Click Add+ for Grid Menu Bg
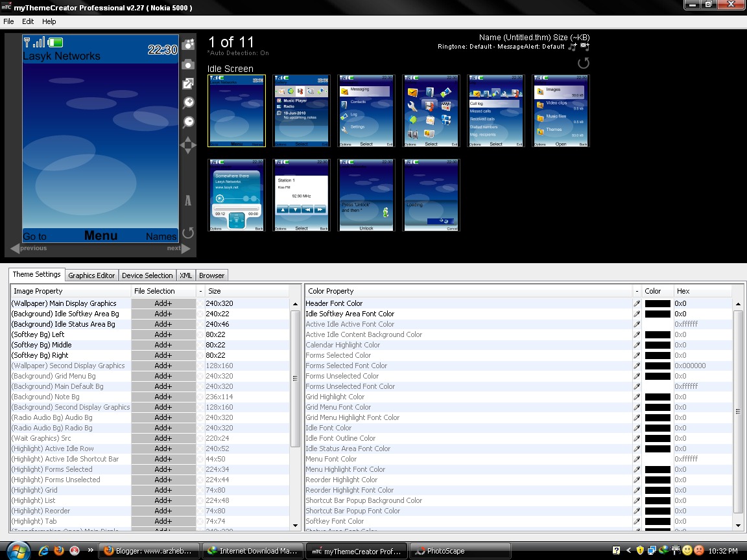This screenshot has height=560, width=747. (163, 376)
